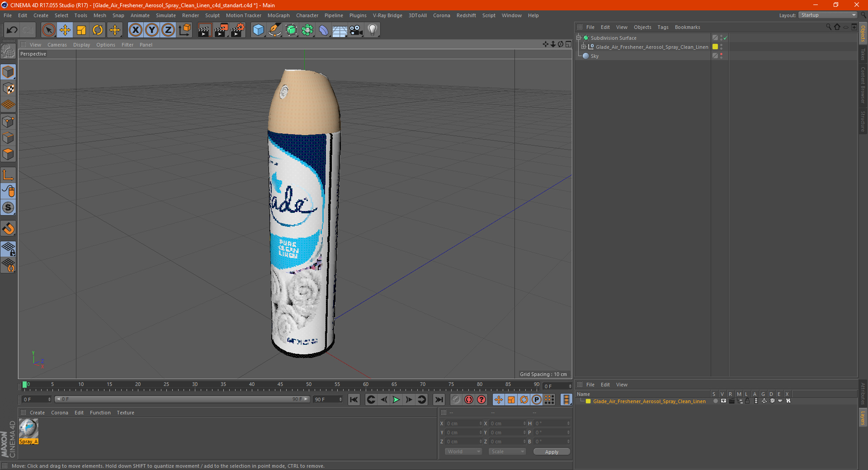The width and height of the screenshot is (868, 470).
Task: Open the File menu
Action: [8, 15]
